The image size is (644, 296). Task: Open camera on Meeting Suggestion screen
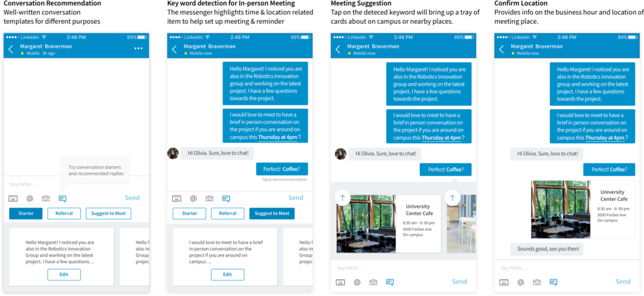tap(373, 282)
